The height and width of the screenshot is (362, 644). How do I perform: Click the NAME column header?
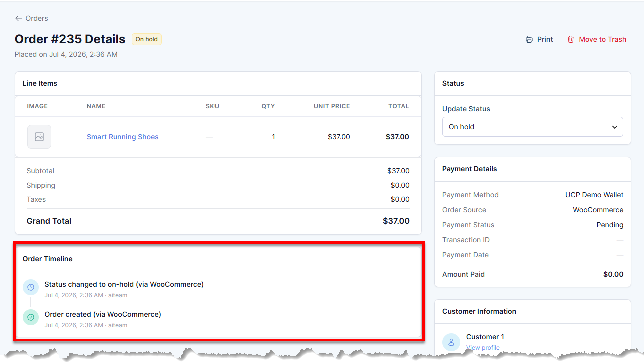tap(96, 106)
